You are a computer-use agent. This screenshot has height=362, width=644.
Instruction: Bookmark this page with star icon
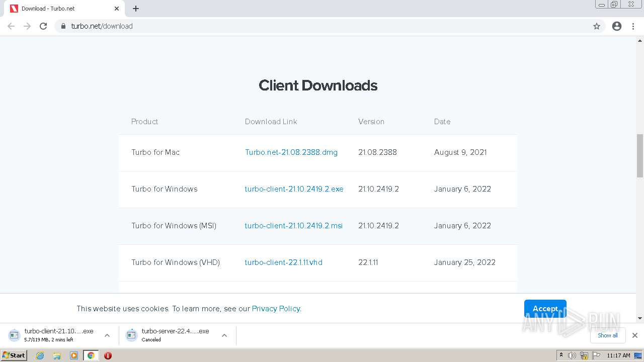[597, 26]
